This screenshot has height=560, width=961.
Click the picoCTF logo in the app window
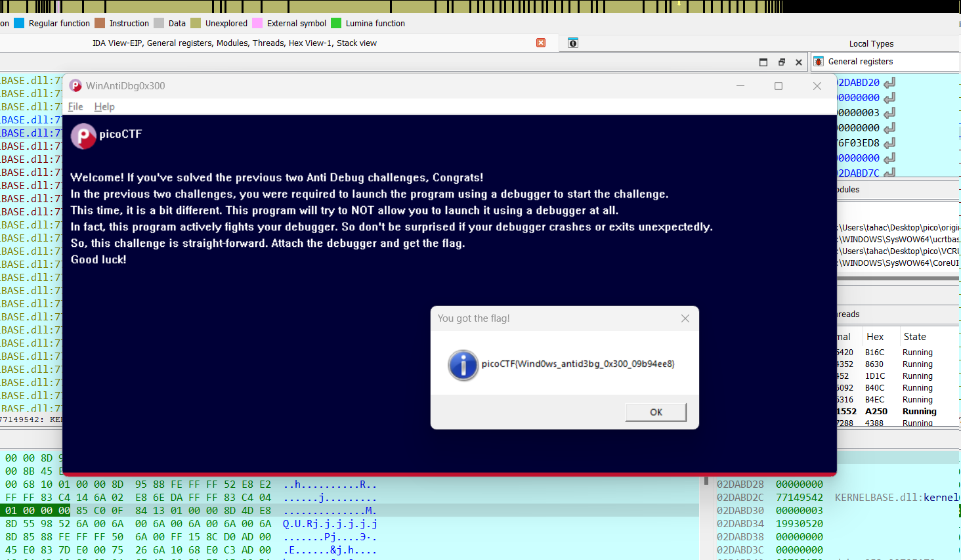tap(83, 136)
